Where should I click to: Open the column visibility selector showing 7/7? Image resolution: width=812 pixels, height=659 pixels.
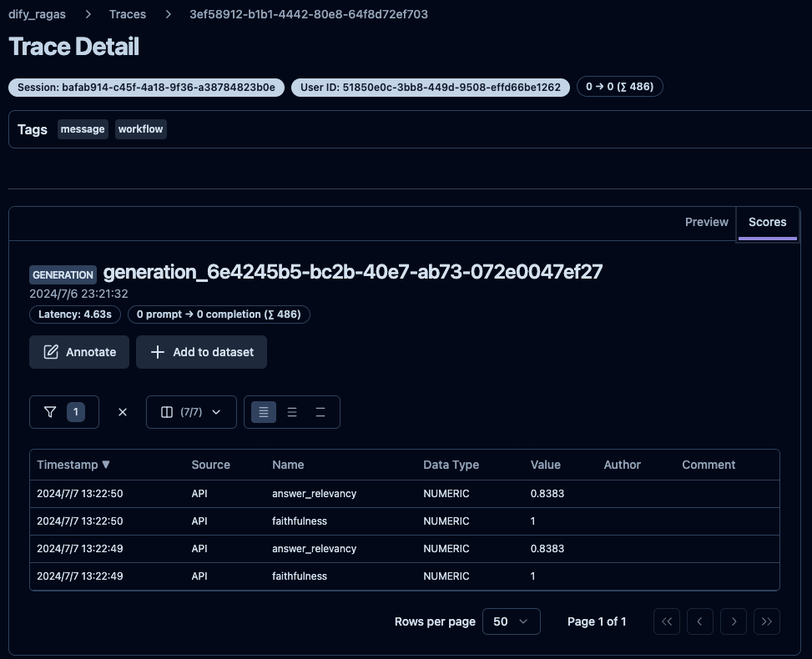(x=190, y=411)
